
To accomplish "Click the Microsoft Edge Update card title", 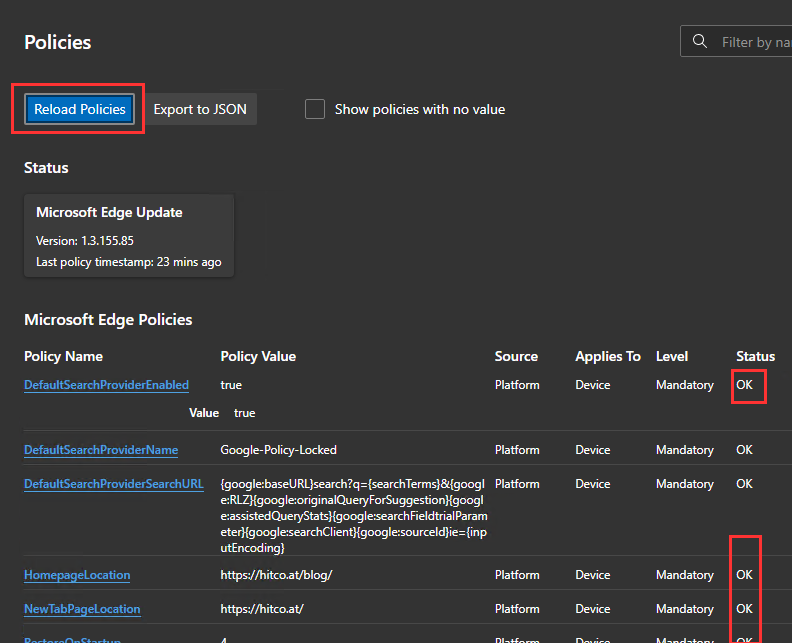I will point(109,212).
